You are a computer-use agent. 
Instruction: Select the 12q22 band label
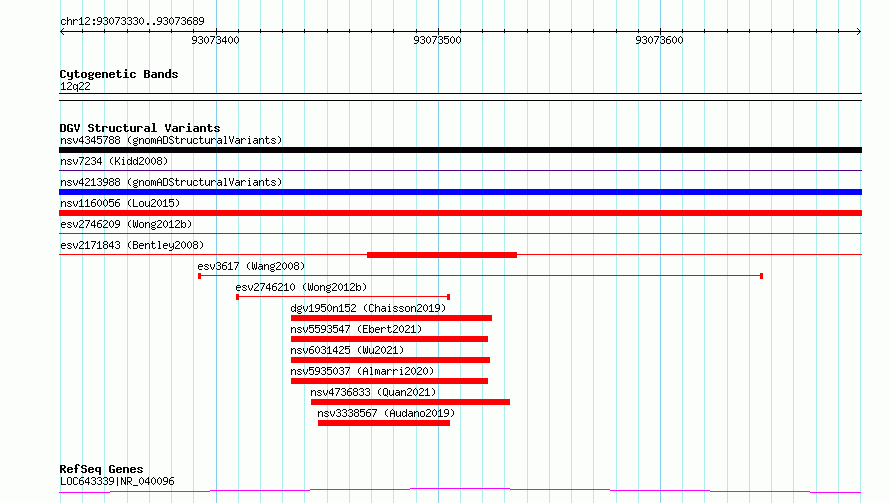pos(75,86)
